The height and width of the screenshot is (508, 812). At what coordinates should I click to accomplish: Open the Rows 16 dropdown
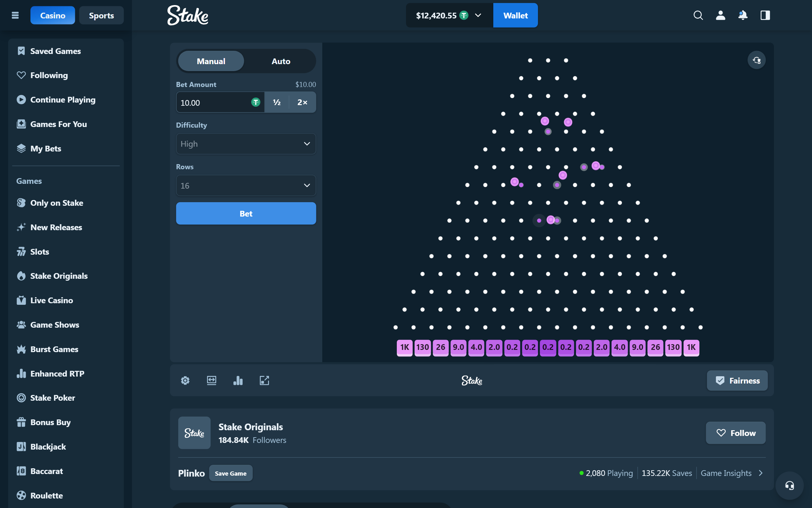click(x=246, y=185)
